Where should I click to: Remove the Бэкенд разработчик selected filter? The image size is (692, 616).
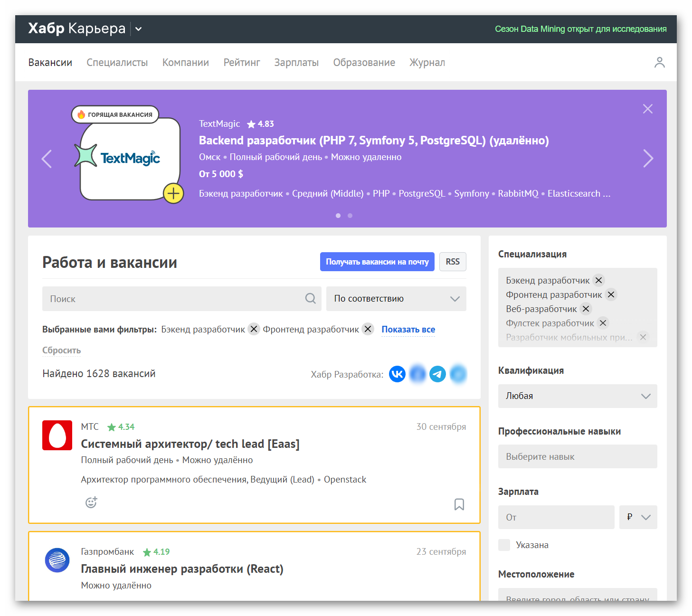[254, 329]
